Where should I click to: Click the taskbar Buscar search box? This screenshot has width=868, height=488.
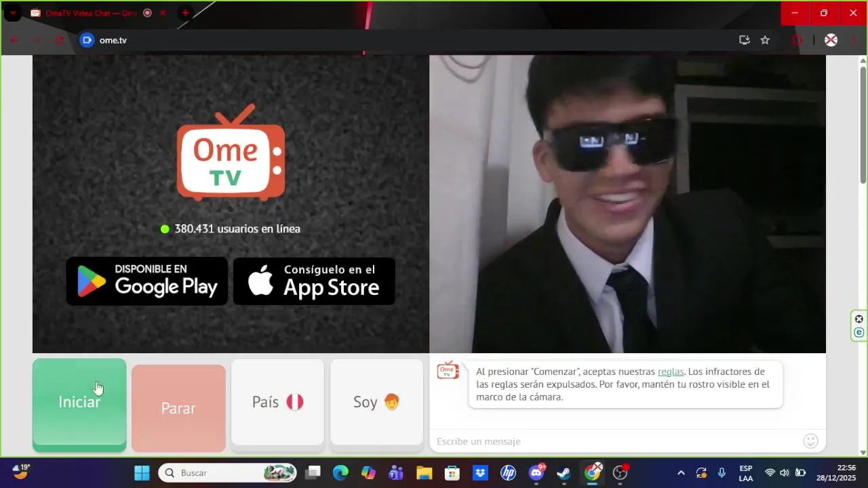pos(228,472)
